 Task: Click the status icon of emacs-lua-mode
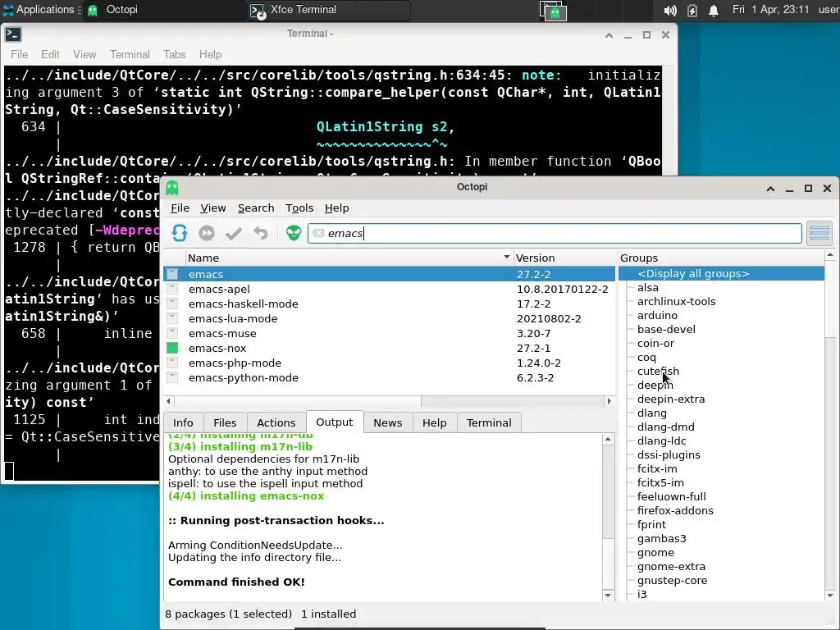tap(172, 318)
